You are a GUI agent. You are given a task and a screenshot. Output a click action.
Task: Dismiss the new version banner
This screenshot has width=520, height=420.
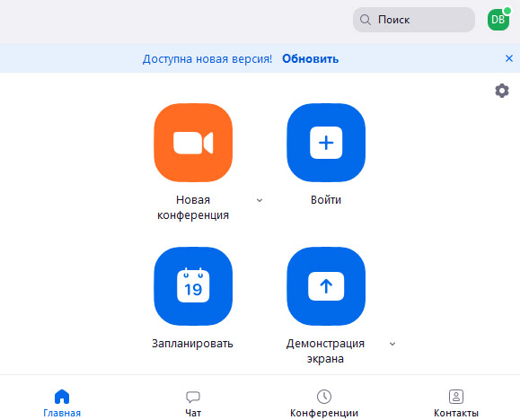pyautogui.click(x=509, y=58)
